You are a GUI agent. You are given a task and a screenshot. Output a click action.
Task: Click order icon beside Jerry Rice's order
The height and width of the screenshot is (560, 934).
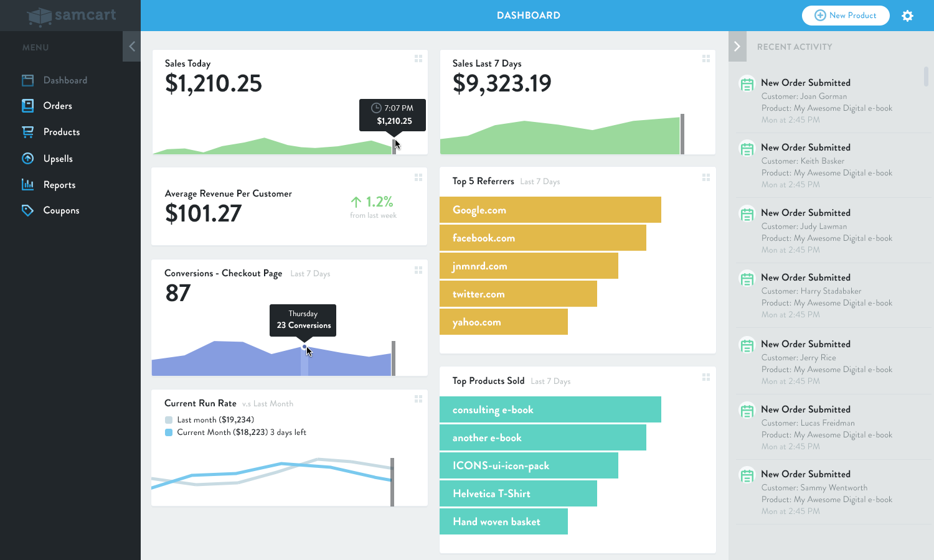[x=747, y=345]
